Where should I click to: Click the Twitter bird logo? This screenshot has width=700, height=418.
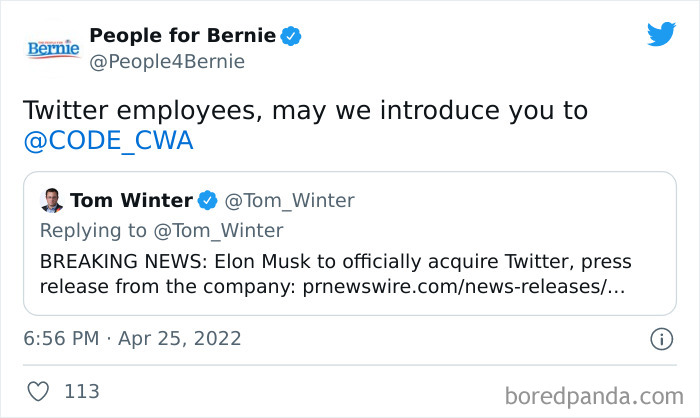tap(661, 35)
